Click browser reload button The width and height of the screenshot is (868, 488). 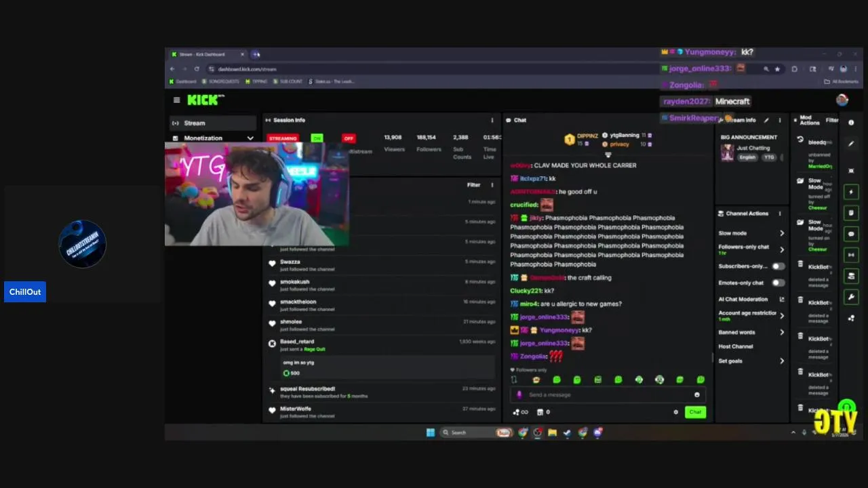pos(197,69)
